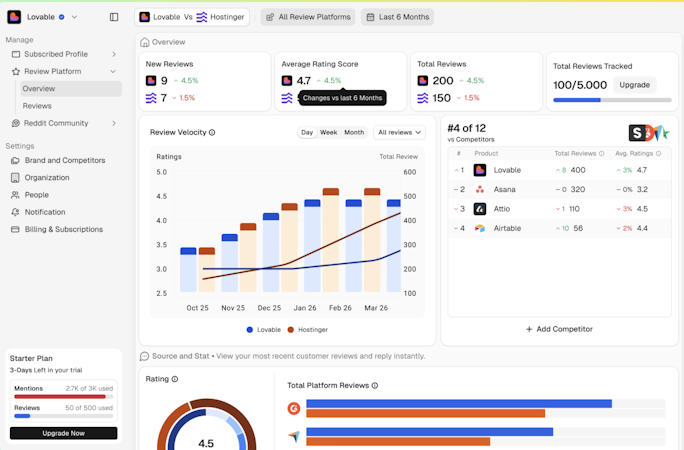684x450 pixels.
Task: Click the Airtable logo in competitors table
Action: [x=480, y=228]
